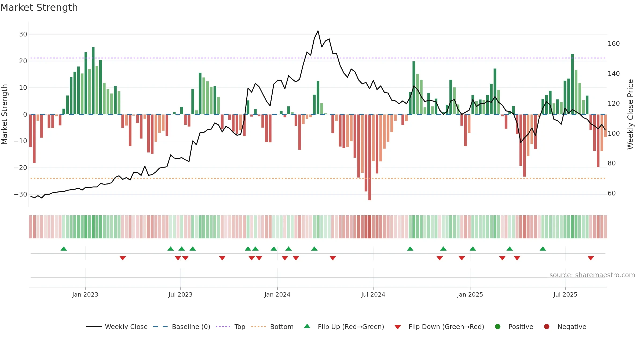Click the source: sharemaestro.com text
This screenshot has height=362, width=644.
[592, 275]
